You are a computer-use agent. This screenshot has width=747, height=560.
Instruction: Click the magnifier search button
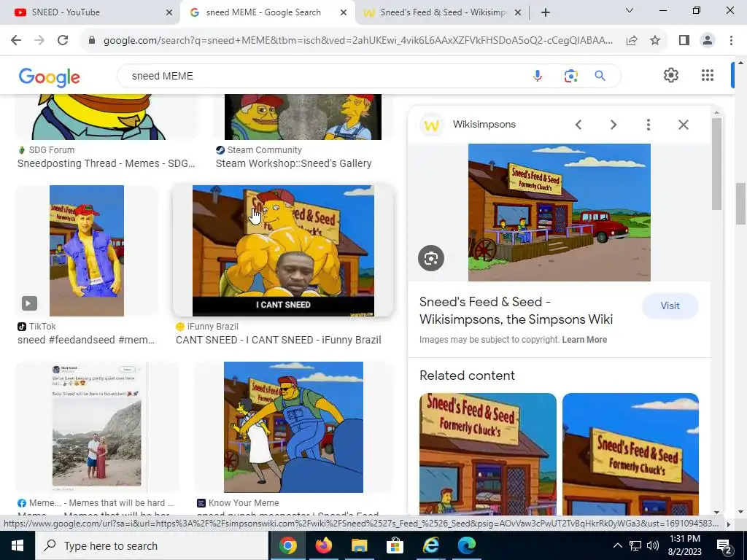point(600,76)
